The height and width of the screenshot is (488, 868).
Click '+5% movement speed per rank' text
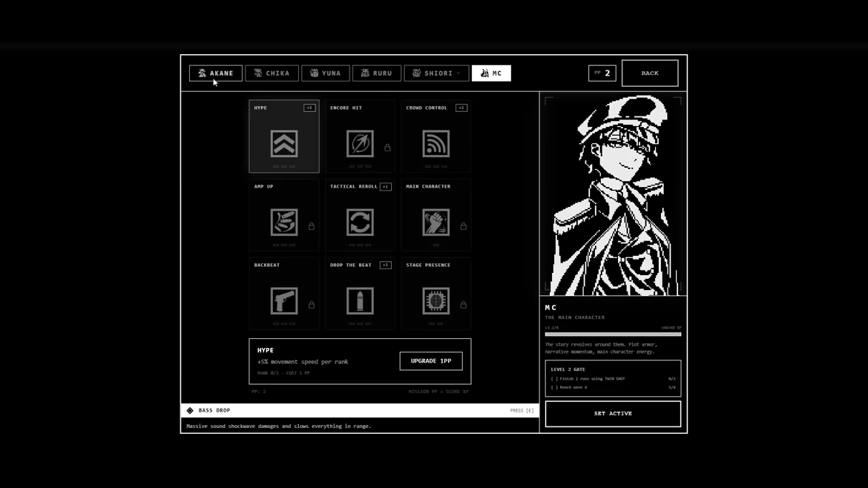[x=303, y=362]
